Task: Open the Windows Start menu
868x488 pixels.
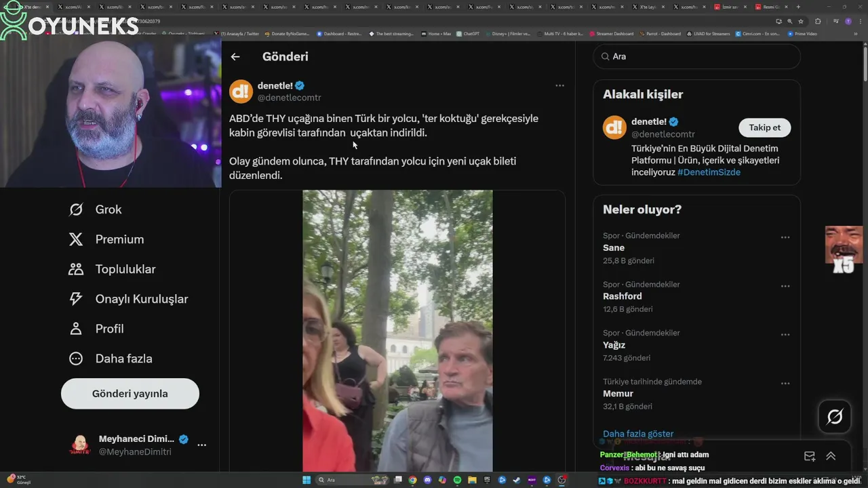Action: 307,480
